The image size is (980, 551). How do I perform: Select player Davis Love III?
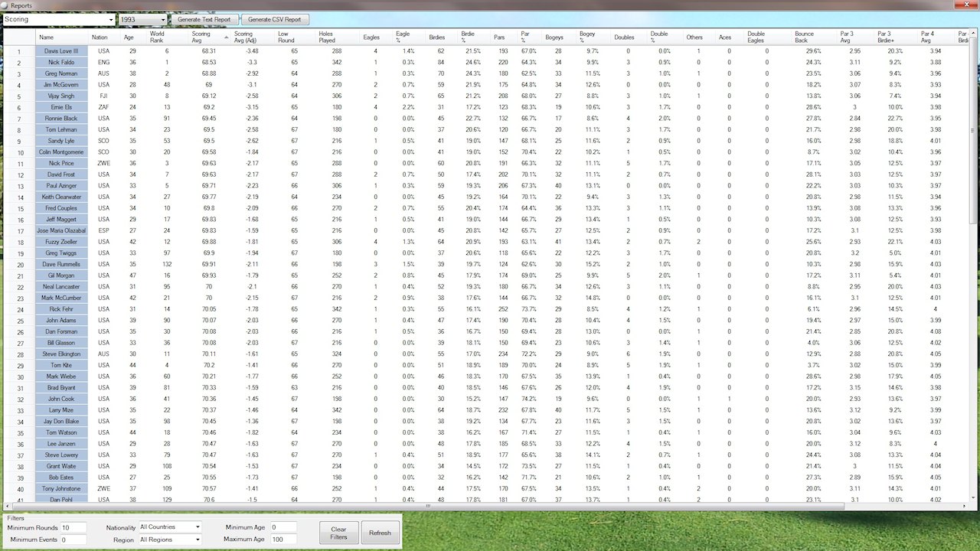[x=62, y=51]
